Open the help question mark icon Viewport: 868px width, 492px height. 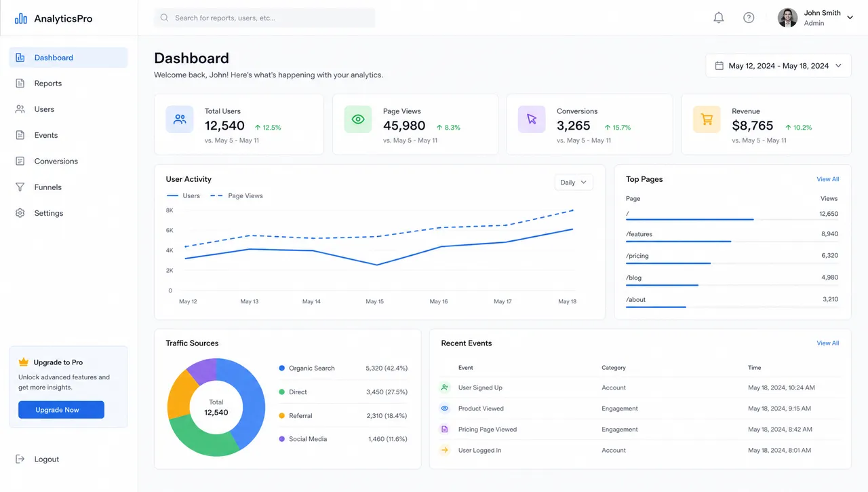(749, 18)
